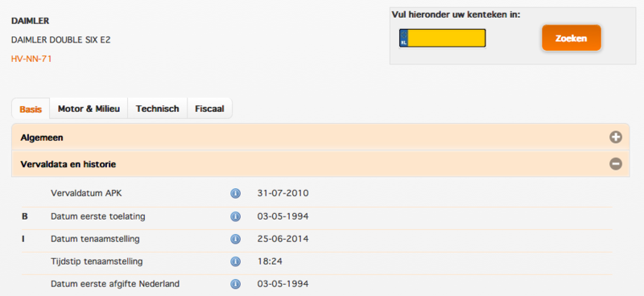Image resolution: width=644 pixels, height=296 pixels.
Task: Select the Basis tab
Action: click(31, 109)
